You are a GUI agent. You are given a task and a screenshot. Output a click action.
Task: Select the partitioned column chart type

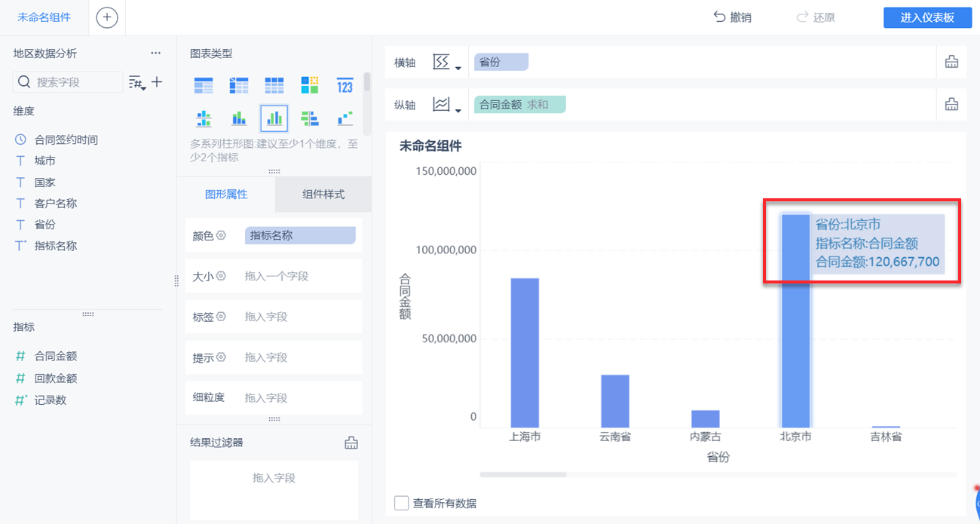pyautogui.click(x=204, y=118)
